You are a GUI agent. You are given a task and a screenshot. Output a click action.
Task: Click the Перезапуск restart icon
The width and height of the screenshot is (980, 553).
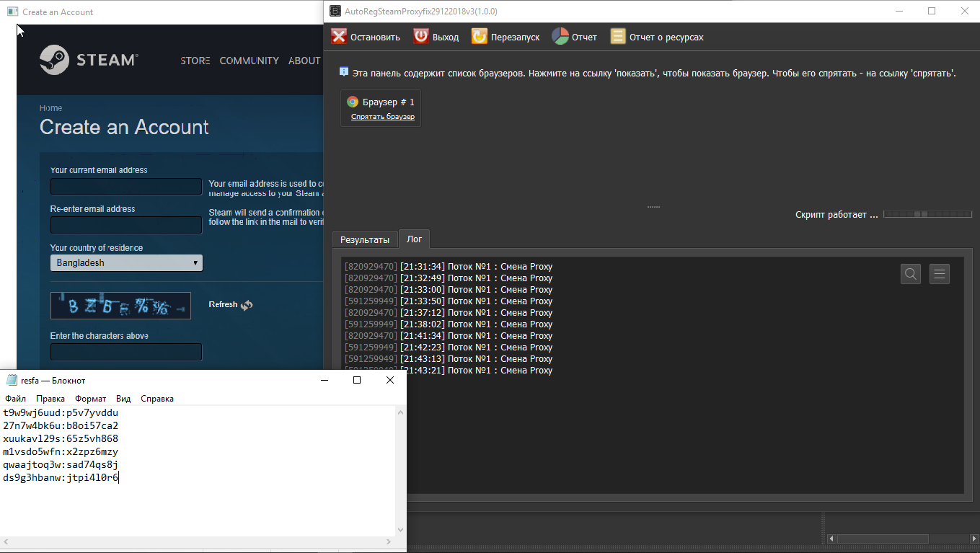(480, 36)
